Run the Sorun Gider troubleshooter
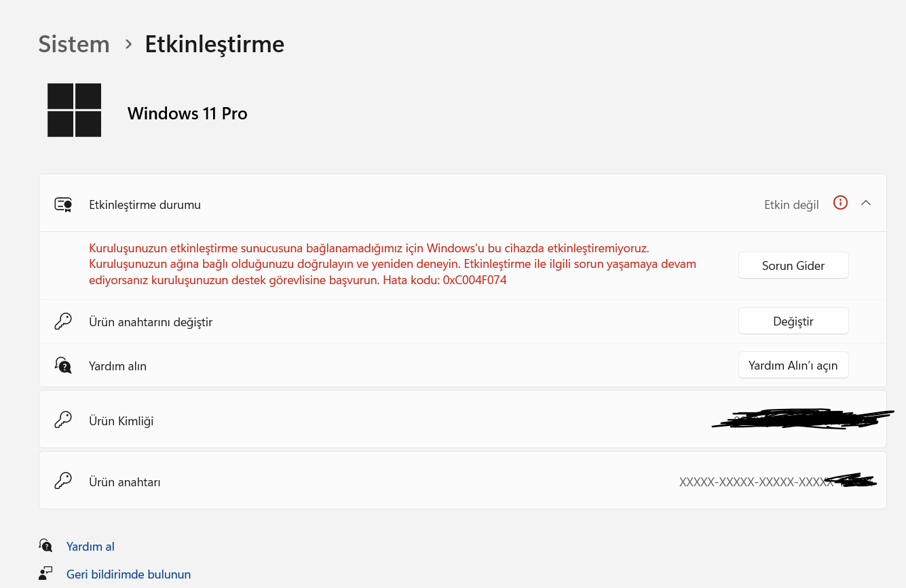Viewport: 906px width, 588px height. tap(793, 265)
